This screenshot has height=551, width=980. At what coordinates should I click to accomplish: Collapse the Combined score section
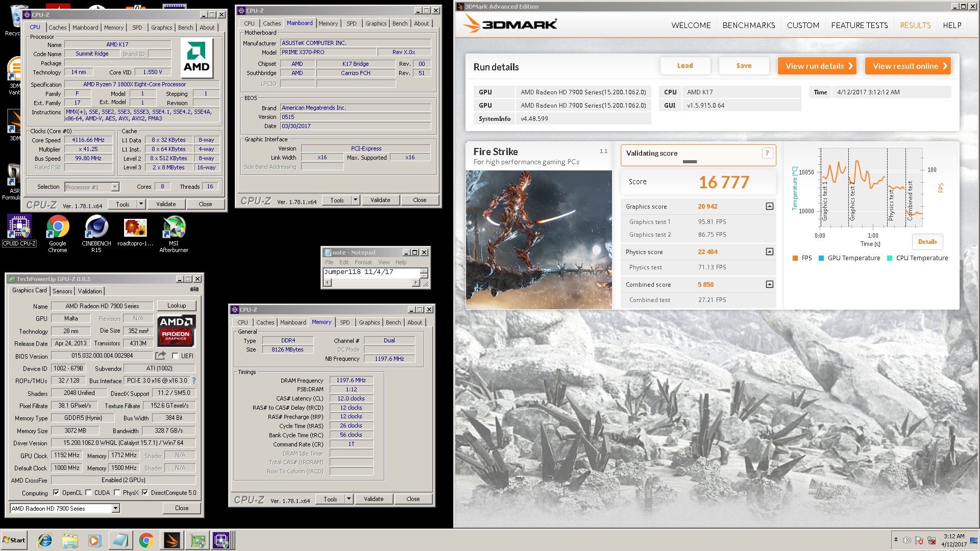click(770, 284)
